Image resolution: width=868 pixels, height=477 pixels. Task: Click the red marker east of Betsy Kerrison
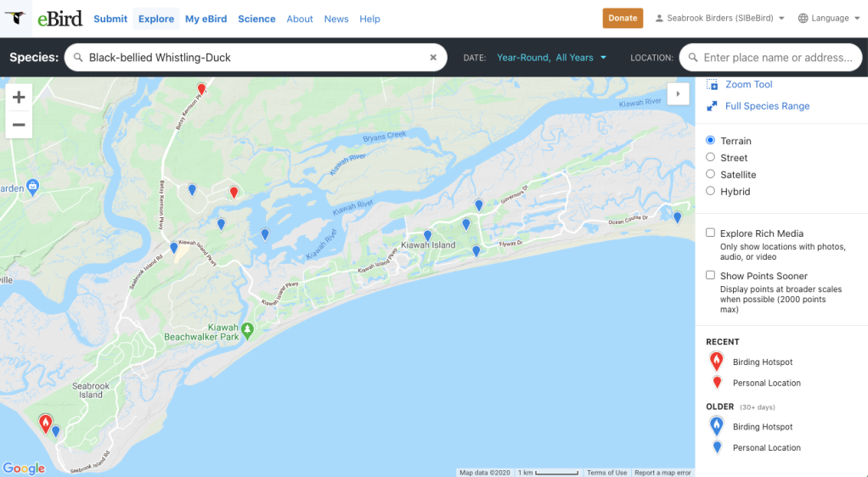click(x=234, y=192)
